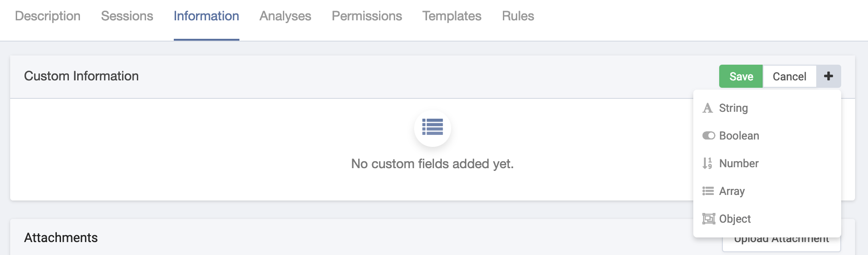Cancel custom information editing
This screenshot has height=255, width=868.
789,76
